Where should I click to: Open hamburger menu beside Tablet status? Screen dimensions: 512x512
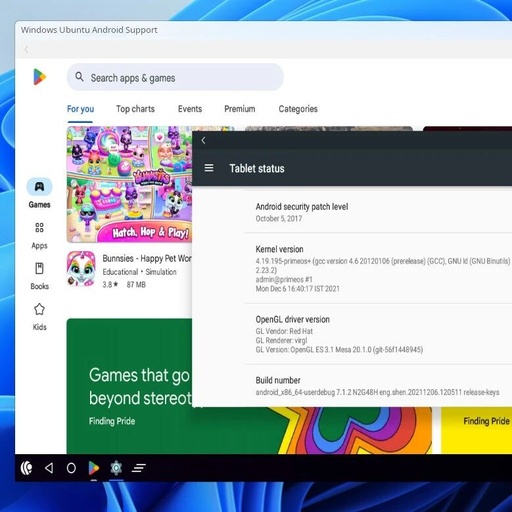point(209,168)
